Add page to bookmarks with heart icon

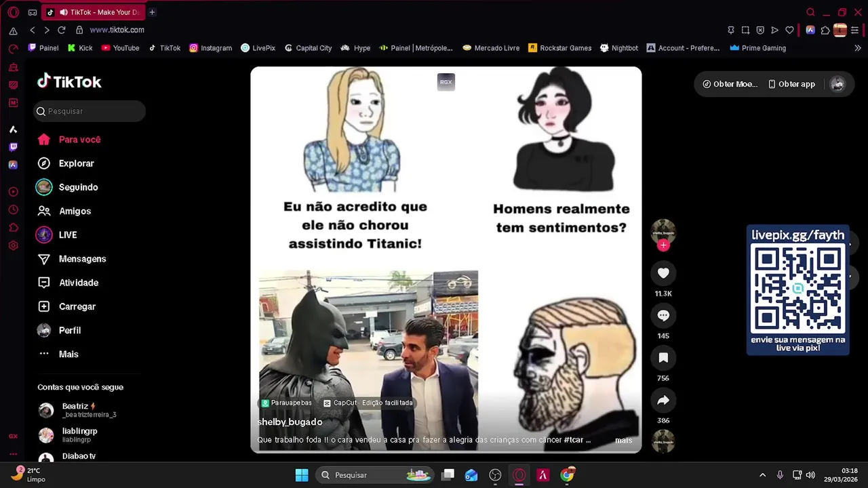coord(789,30)
